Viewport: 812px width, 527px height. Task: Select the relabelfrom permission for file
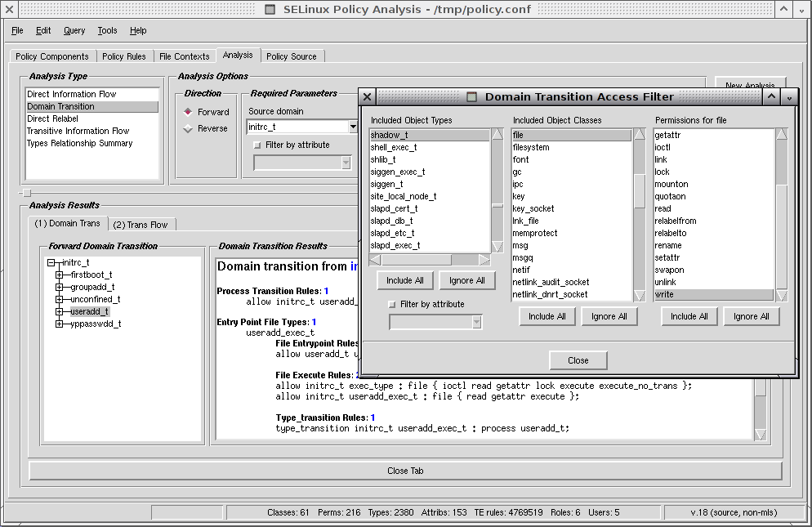[714, 221]
